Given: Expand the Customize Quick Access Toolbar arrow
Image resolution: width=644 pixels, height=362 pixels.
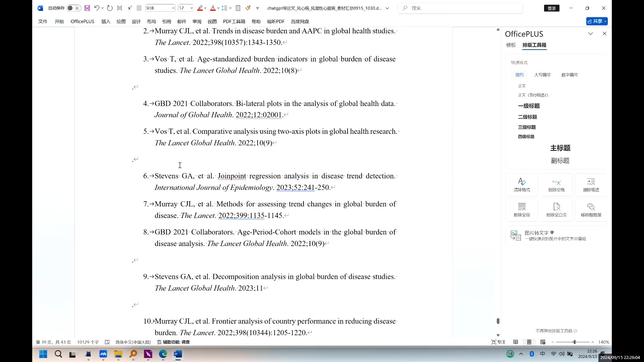Looking at the screenshot, I should [x=257, y=8].
